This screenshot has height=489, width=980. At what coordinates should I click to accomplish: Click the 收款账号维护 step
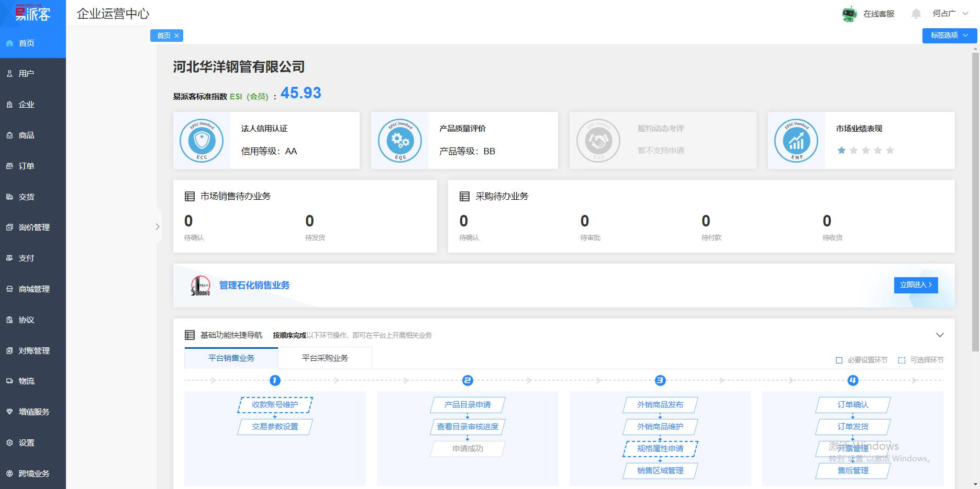[x=275, y=405]
